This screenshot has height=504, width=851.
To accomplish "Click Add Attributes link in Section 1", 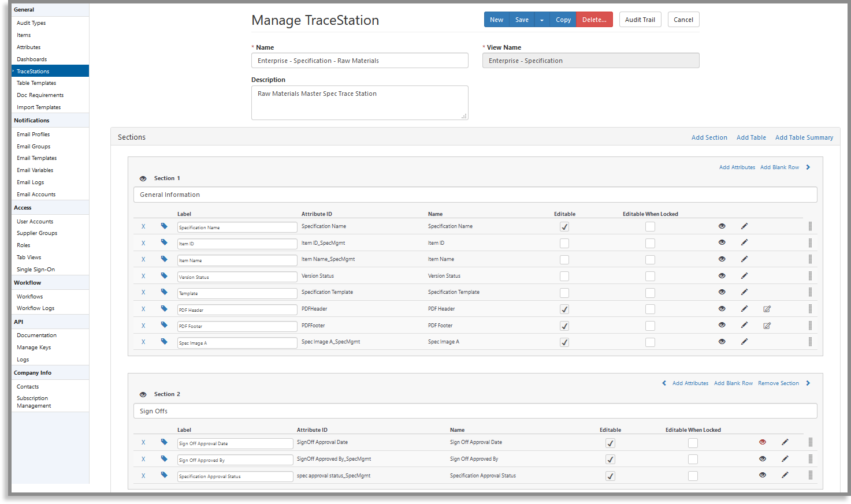I will pyautogui.click(x=737, y=167).
